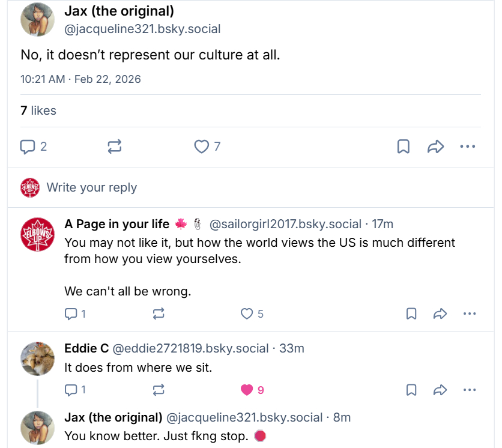
Task: Reply to sailorgirl2017's comment
Action: coord(71,313)
